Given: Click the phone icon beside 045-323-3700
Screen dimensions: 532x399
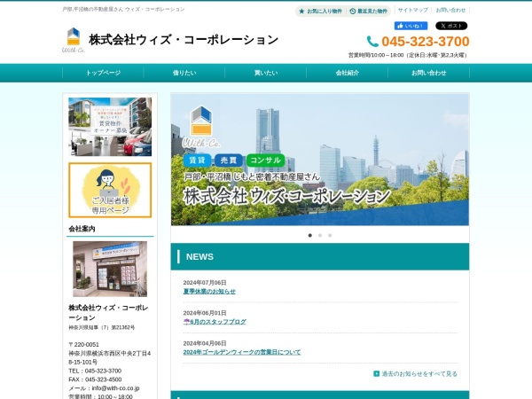Looking at the screenshot, I should pos(372,42).
